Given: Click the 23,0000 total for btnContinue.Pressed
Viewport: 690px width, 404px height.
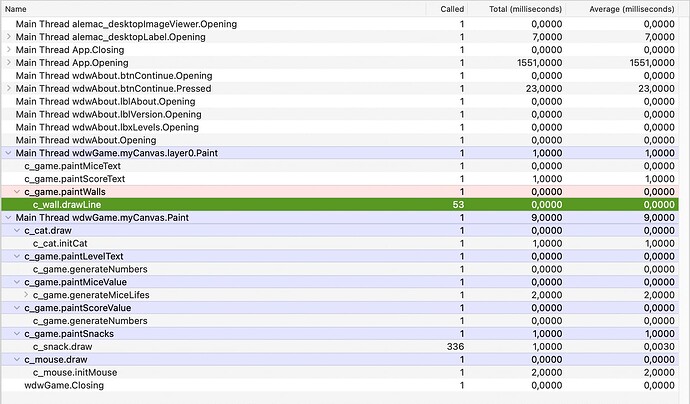Looking at the screenshot, I should 544,88.
